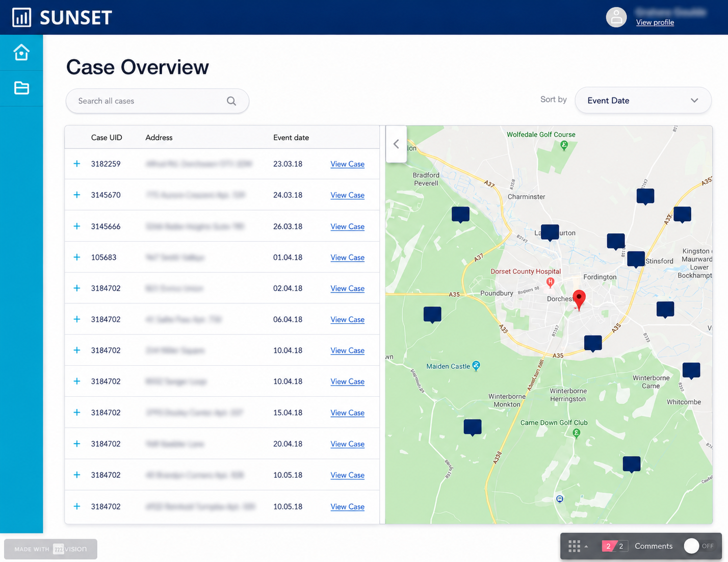The width and height of the screenshot is (728, 562).
Task: Expand the case row dated 02.04.18
Action: (77, 288)
